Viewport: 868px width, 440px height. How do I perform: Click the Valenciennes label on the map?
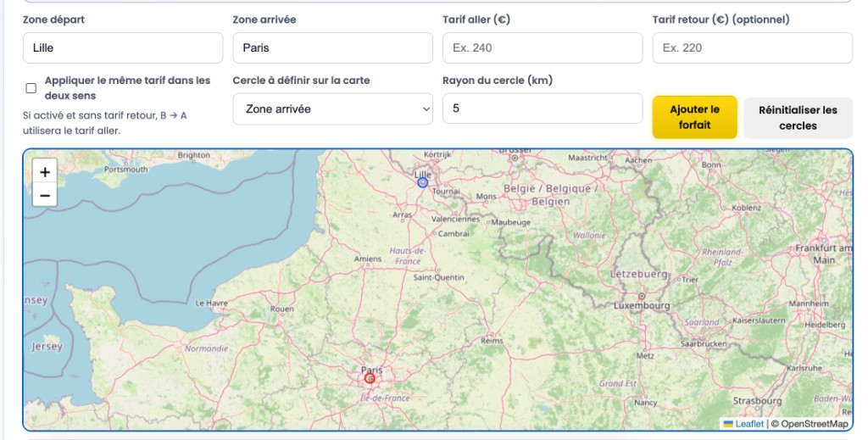455,219
